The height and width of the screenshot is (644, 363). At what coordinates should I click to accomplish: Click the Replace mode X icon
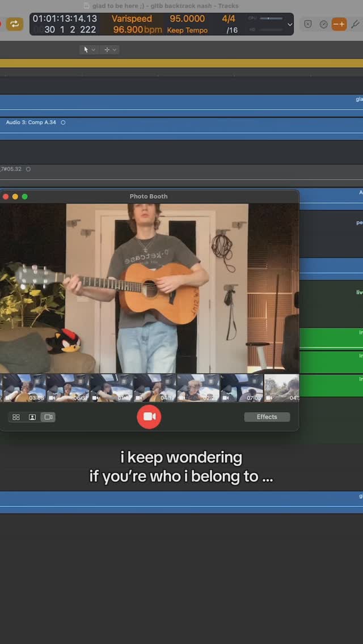point(307,24)
